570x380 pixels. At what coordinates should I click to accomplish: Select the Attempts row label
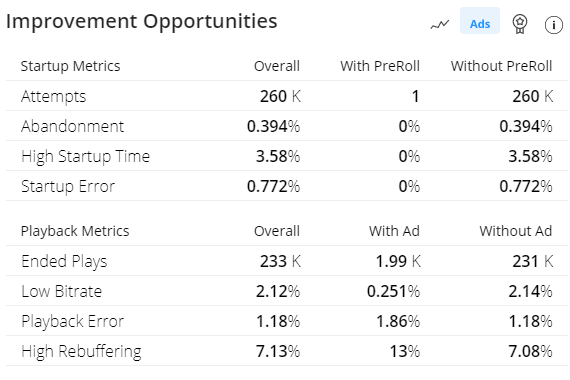pos(53,96)
